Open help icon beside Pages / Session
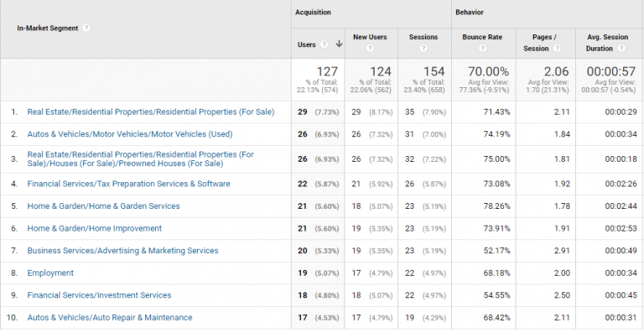Viewport: 644px width, 333px height. (x=557, y=49)
